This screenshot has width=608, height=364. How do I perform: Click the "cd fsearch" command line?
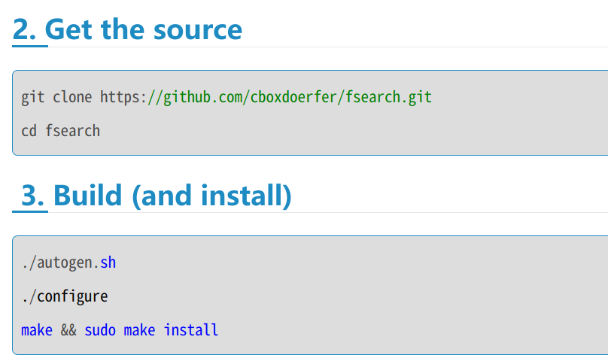click(x=60, y=130)
